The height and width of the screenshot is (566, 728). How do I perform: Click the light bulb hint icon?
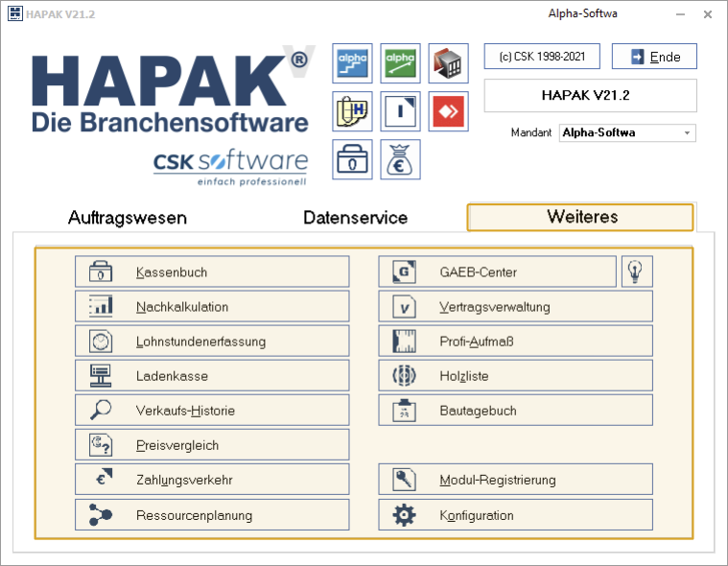pos(637,271)
